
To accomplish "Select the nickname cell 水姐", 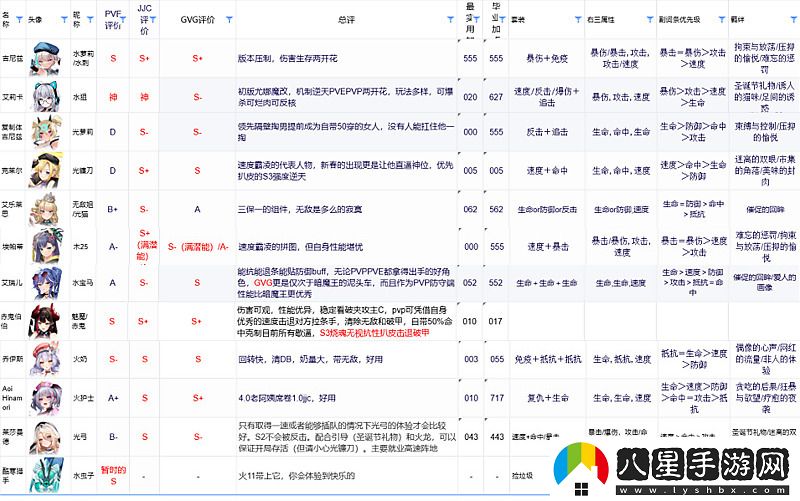I will coord(83,97).
